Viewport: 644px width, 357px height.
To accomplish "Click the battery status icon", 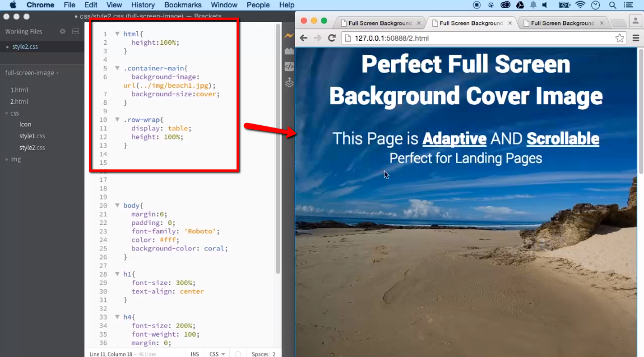I will tap(564, 5).
